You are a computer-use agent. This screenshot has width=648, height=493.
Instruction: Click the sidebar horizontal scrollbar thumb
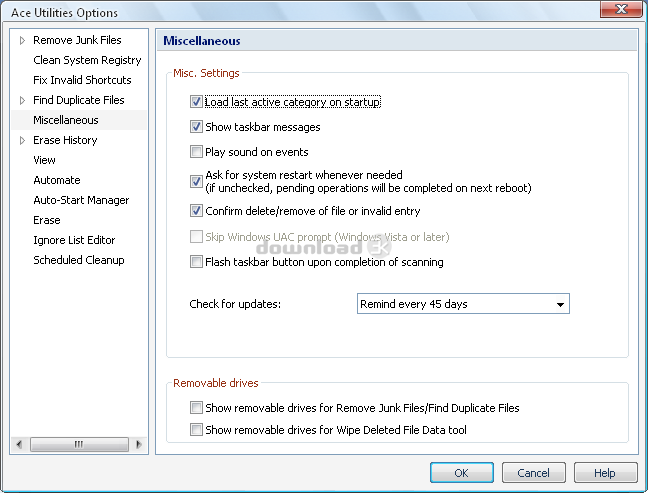[x=79, y=444]
